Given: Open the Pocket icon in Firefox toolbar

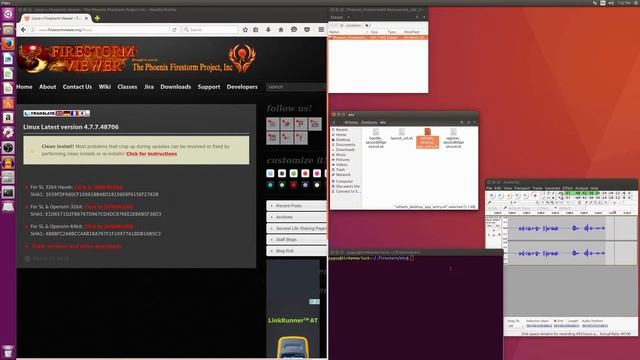Looking at the screenshot, I should 307,29.
